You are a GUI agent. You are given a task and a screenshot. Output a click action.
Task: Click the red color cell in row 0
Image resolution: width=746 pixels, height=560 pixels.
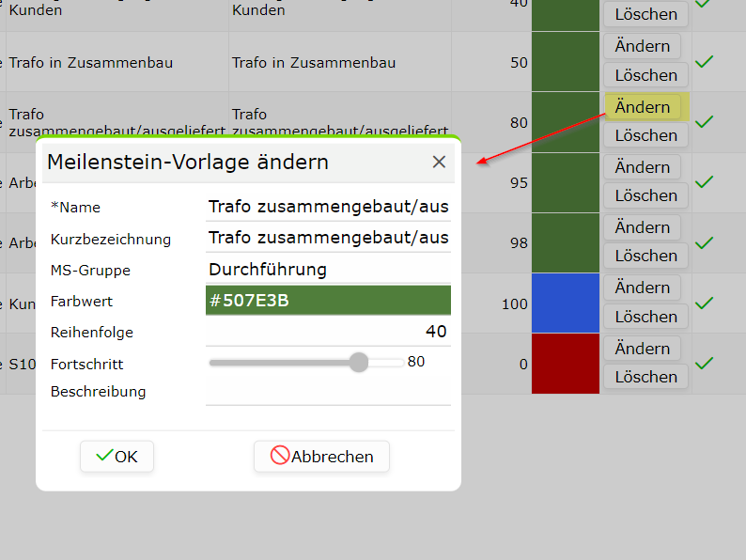pos(566,364)
